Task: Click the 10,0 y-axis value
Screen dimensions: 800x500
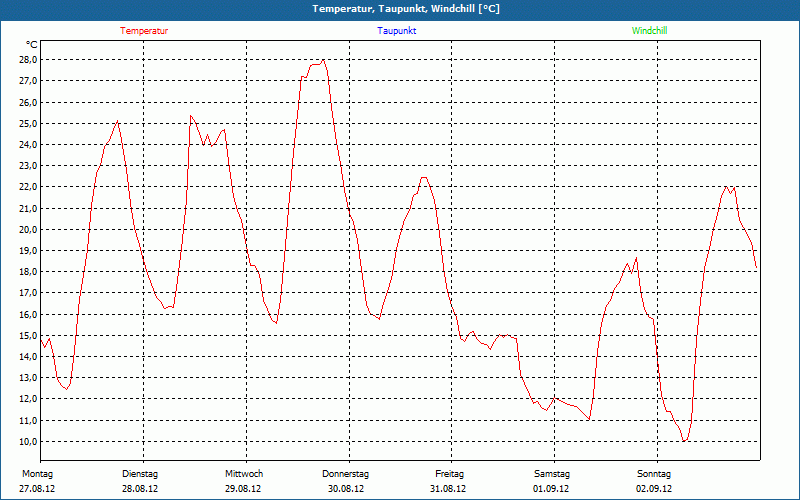Action: [x=29, y=442]
